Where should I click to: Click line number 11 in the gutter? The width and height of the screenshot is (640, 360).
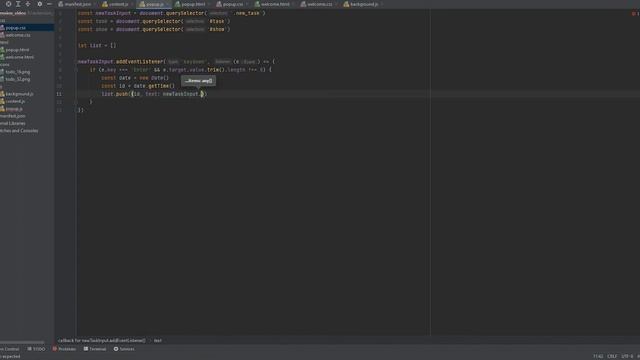(x=59, y=94)
